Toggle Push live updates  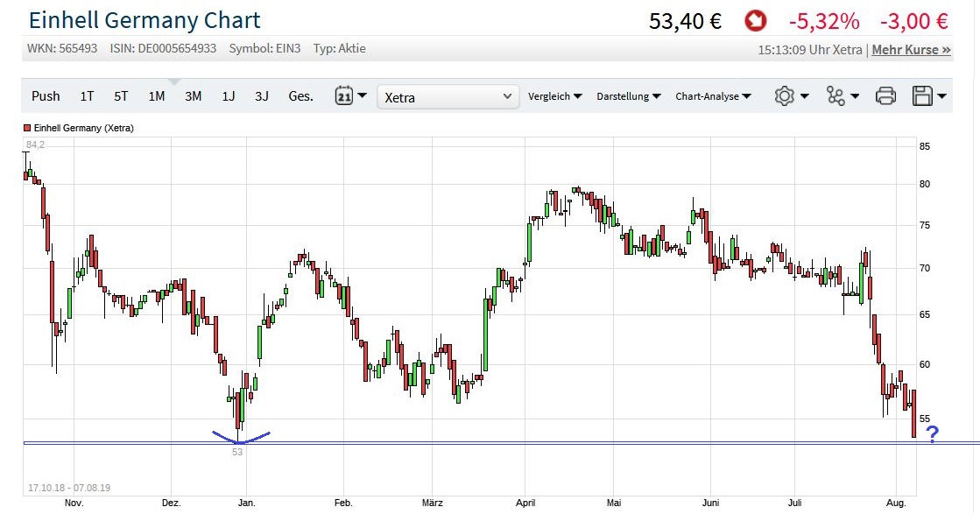pyautogui.click(x=46, y=96)
